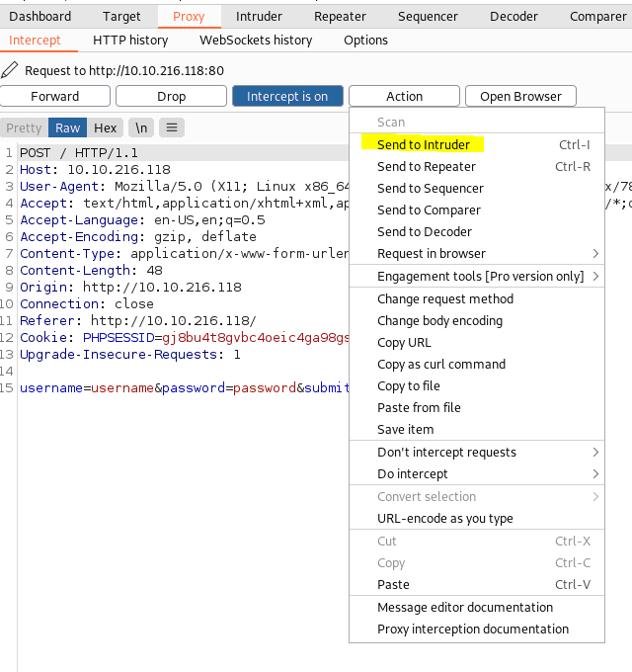Select Copy as curl command
Screen dimensions: 632x672
coord(477,365)
